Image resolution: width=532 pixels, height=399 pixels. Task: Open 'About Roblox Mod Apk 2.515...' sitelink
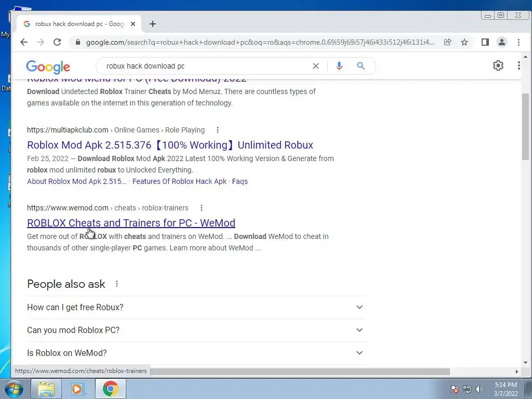pyautogui.click(x=77, y=181)
